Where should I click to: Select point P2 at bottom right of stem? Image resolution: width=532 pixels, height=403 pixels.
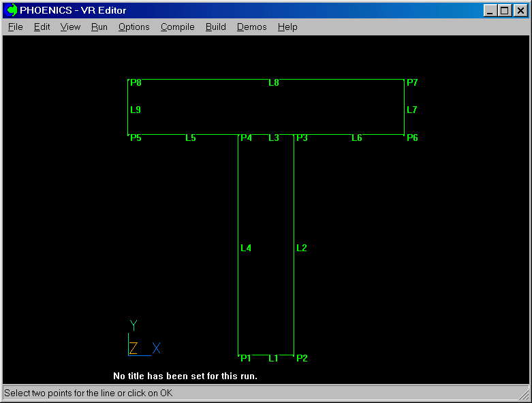tap(302, 358)
